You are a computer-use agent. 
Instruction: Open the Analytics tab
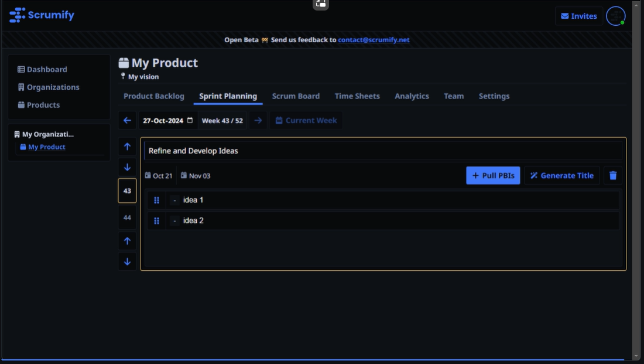click(412, 96)
